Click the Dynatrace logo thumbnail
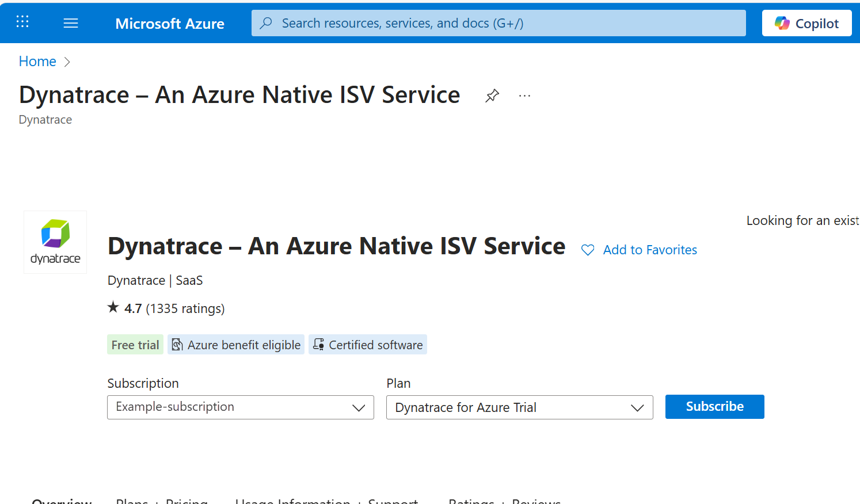 (x=55, y=242)
